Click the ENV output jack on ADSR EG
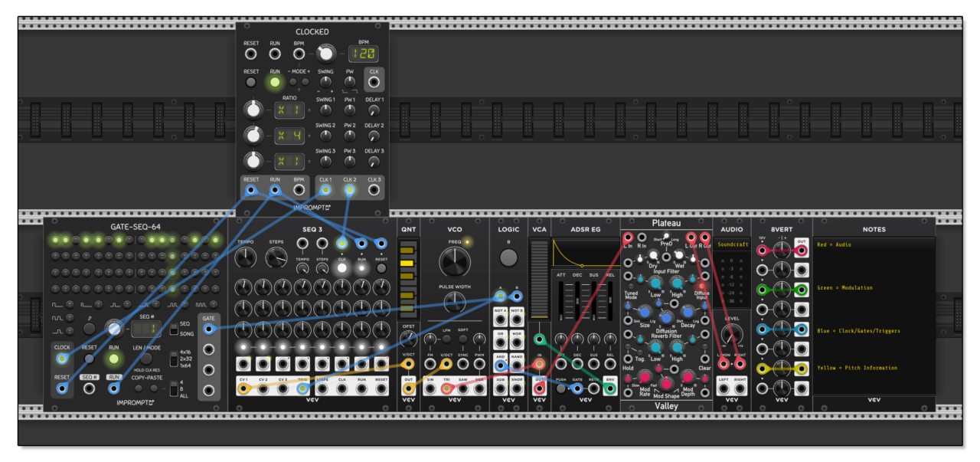This screenshot has width=980, height=462. pyautogui.click(x=610, y=388)
